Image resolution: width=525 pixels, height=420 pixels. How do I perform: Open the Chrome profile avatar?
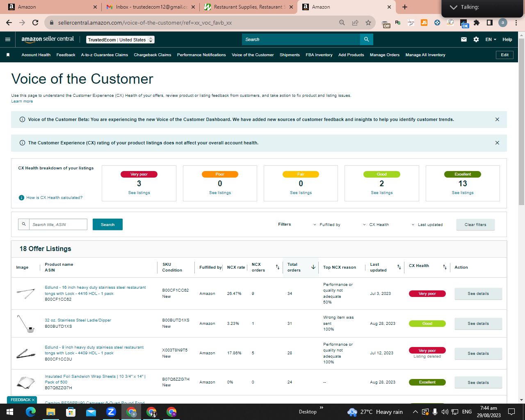(503, 23)
